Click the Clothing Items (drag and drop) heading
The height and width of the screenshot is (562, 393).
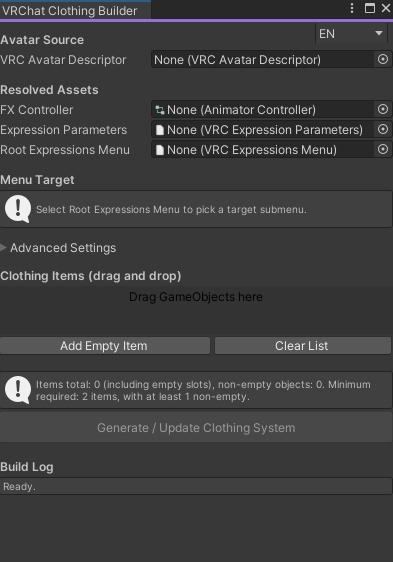(x=90, y=276)
